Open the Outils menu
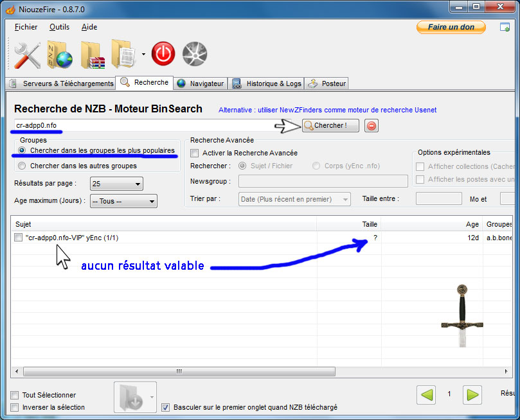Image resolution: width=520 pixels, height=420 pixels. (x=59, y=27)
